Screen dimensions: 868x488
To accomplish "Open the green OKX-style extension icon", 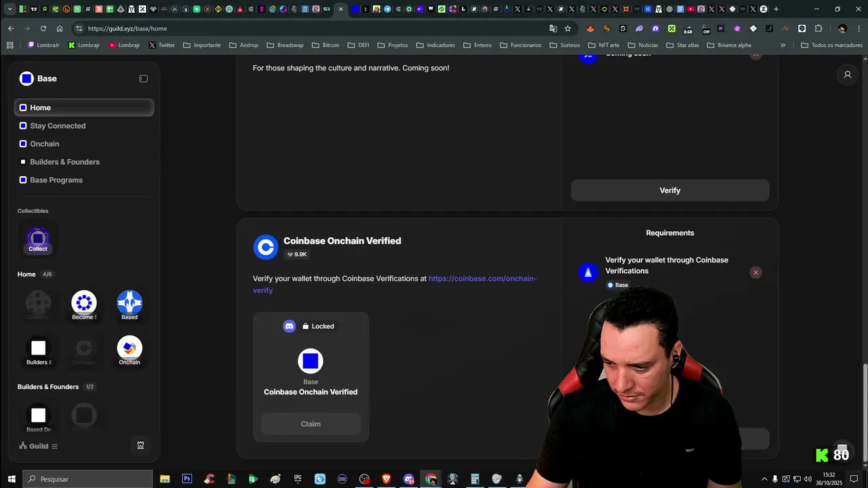I will (x=671, y=28).
